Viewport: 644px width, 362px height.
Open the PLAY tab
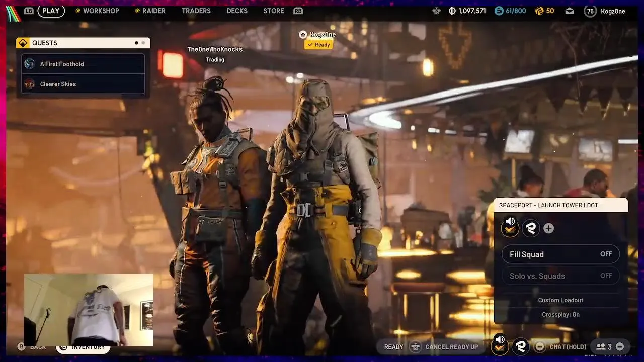pos(51,11)
